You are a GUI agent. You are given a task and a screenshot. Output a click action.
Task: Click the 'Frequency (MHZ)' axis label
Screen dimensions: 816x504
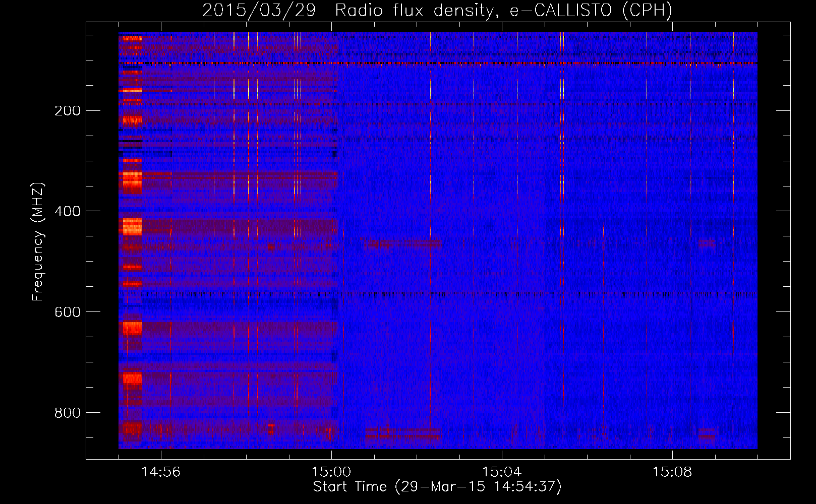click(38, 242)
